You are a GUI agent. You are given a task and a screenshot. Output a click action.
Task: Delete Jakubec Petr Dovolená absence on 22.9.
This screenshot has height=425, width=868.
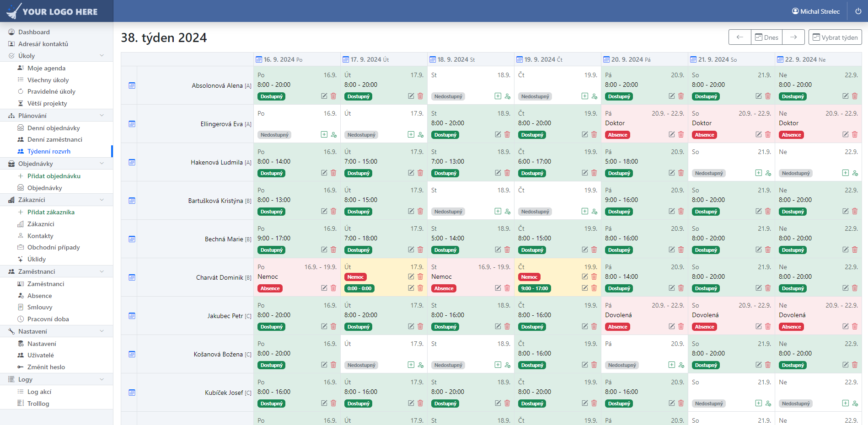coord(855,326)
